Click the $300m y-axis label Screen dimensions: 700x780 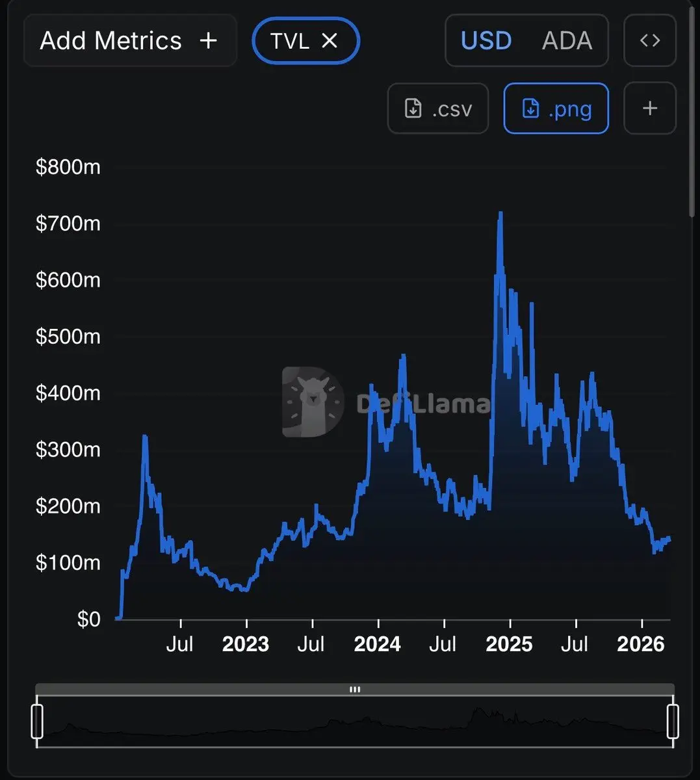[68, 450]
